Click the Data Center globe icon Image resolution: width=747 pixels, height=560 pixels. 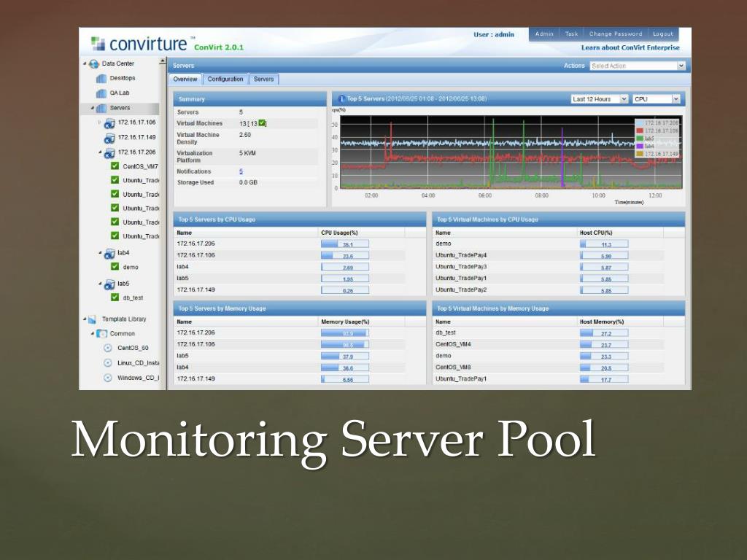coord(94,64)
